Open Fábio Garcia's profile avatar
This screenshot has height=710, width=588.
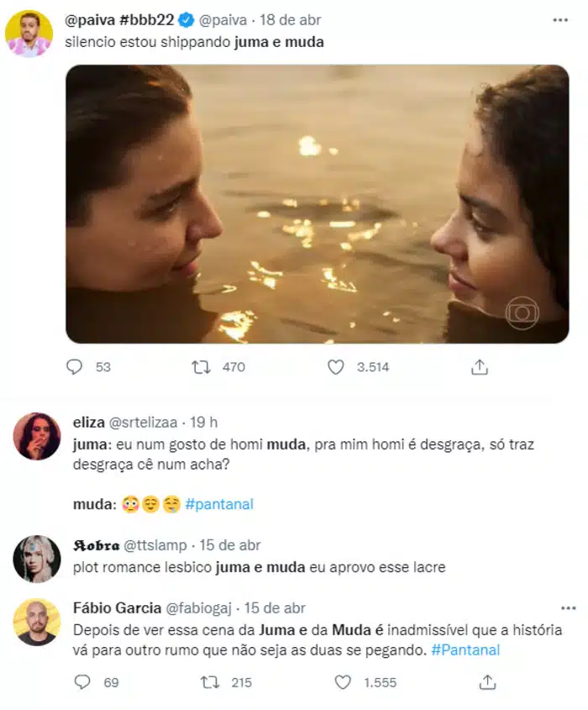[36, 622]
